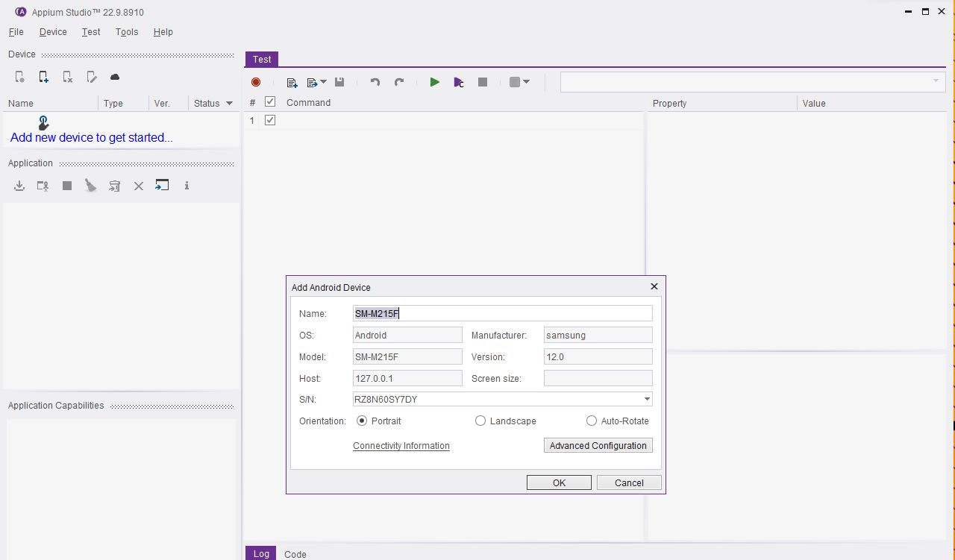Screen dimensions: 955x560
Task: Click the Name field containing SM-M215F
Action: 503,313
